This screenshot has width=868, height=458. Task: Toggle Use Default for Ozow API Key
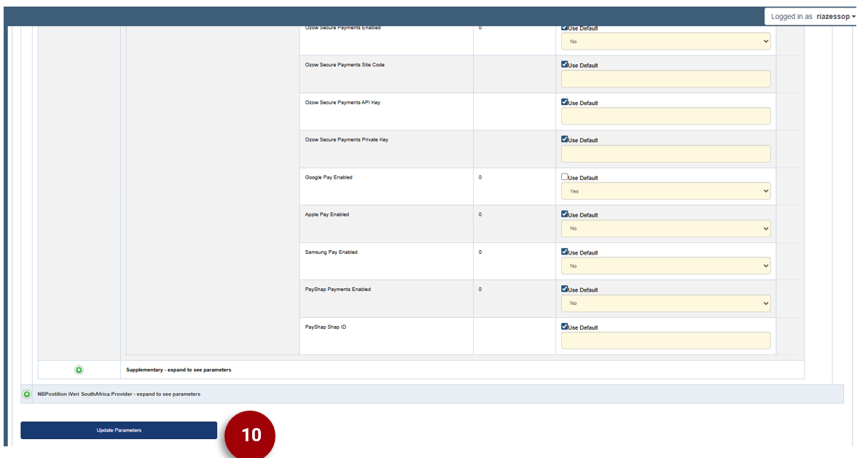565,102
